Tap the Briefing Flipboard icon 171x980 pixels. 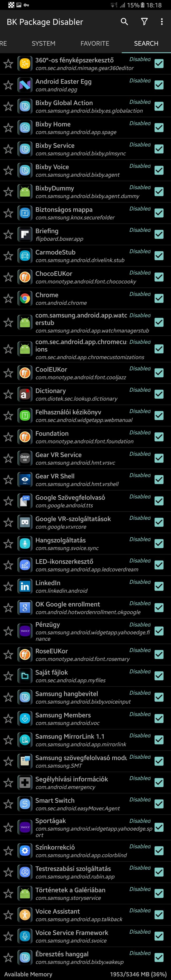coord(25,234)
